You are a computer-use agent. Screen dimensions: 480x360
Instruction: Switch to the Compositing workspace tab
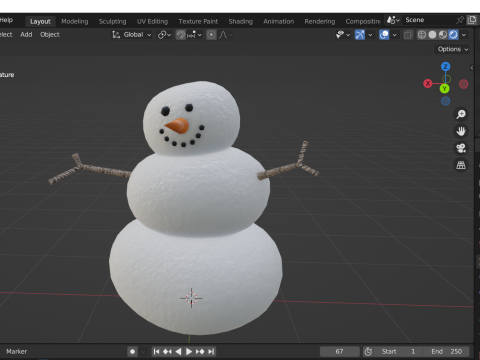(x=363, y=21)
